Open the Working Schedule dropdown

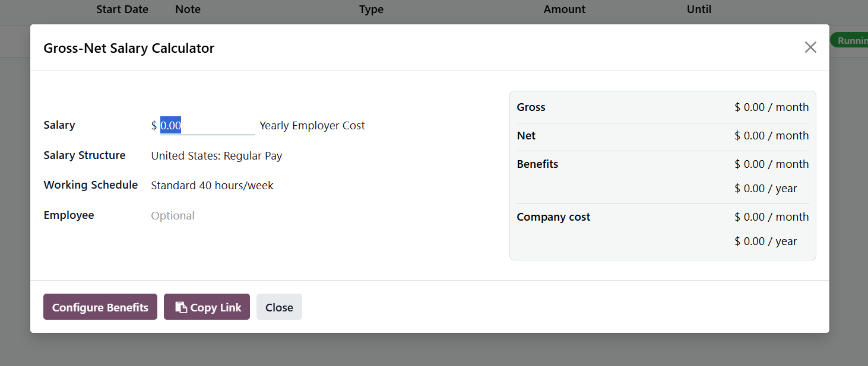coord(212,186)
